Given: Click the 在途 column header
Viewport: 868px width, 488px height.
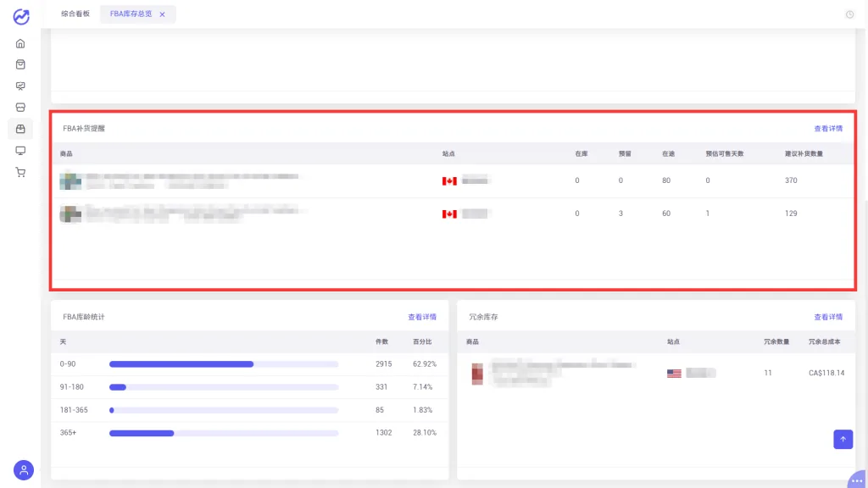Looking at the screenshot, I should [668, 154].
